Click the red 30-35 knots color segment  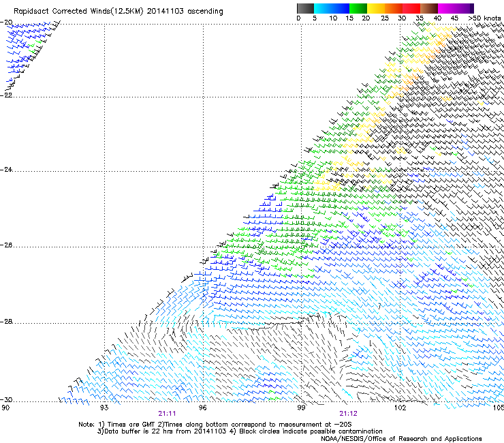(x=411, y=8)
